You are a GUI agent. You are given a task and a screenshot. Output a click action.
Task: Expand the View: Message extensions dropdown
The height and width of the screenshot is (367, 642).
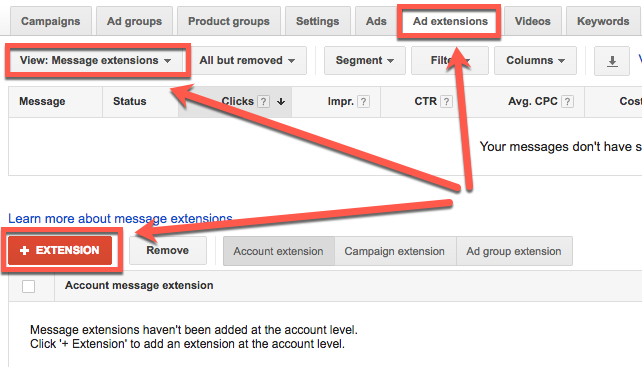pos(96,61)
